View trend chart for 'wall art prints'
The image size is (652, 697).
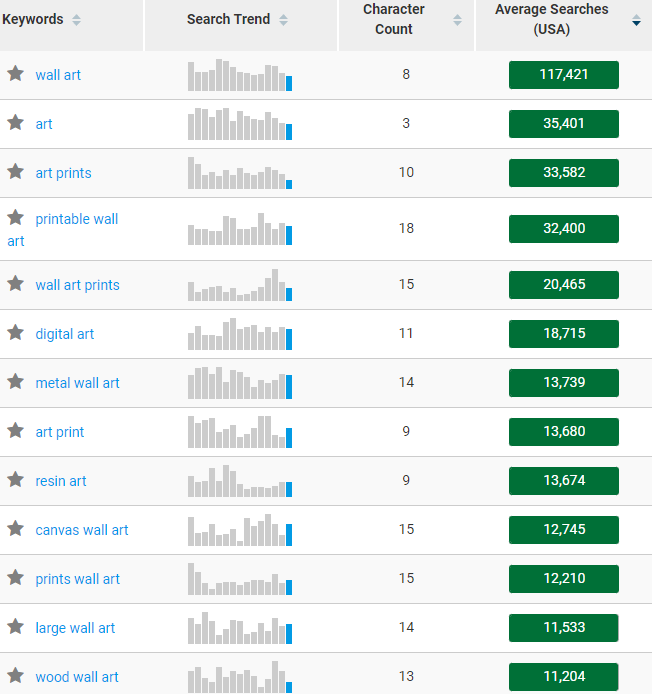tap(240, 284)
